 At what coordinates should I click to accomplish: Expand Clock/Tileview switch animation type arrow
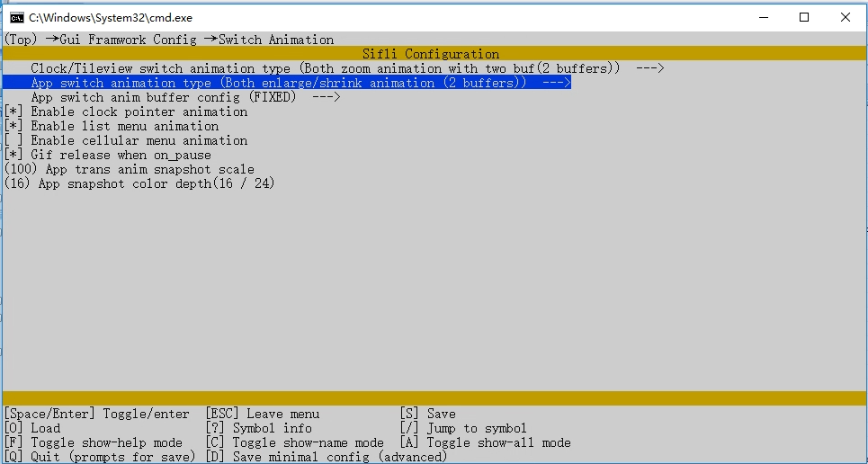click(x=650, y=68)
